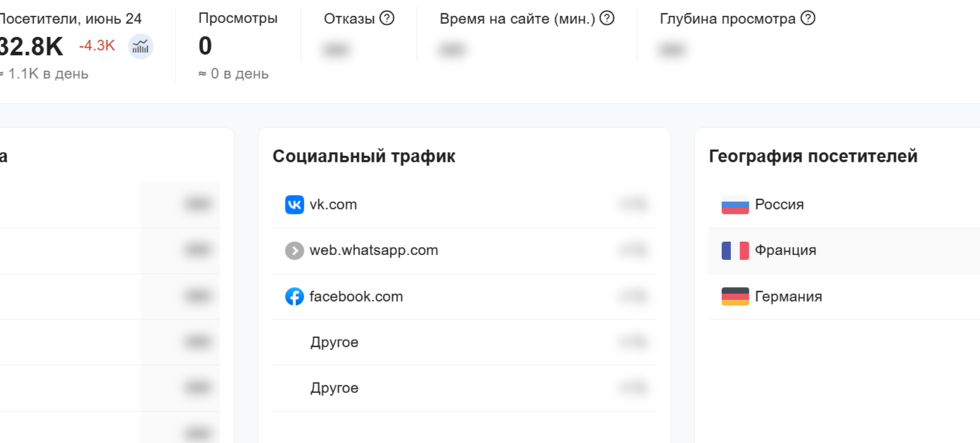
Task: Click the VK icon next to vk.com
Action: tap(294, 204)
